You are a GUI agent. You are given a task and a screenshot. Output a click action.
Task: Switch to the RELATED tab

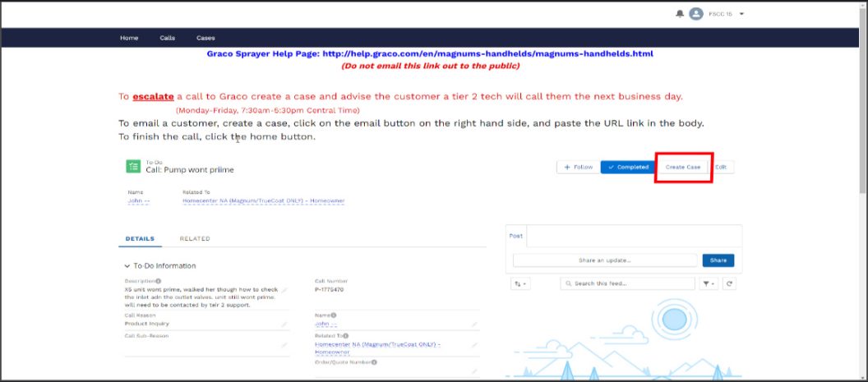tap(195, 239)
